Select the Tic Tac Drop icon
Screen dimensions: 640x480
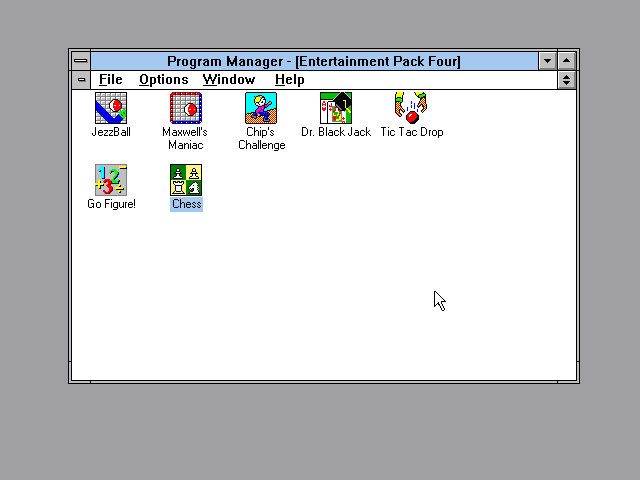pyautogui.click(x=411, y=108)
